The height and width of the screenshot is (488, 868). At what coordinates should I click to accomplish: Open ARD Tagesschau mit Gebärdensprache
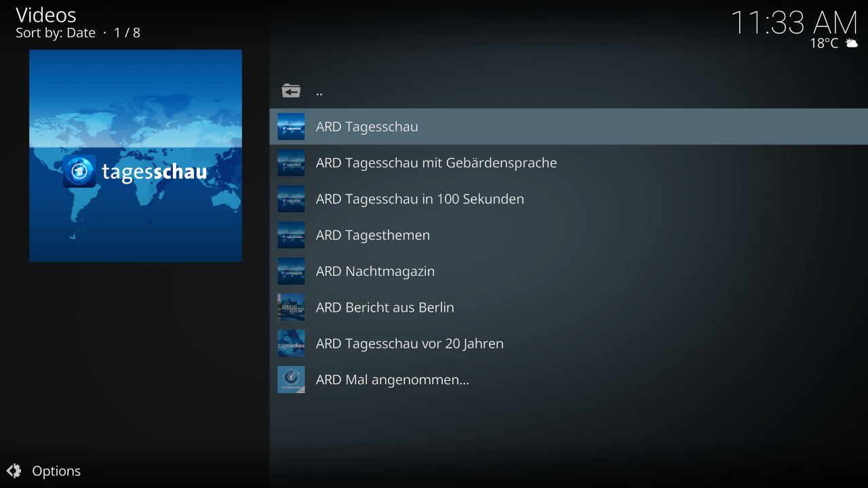436,163
